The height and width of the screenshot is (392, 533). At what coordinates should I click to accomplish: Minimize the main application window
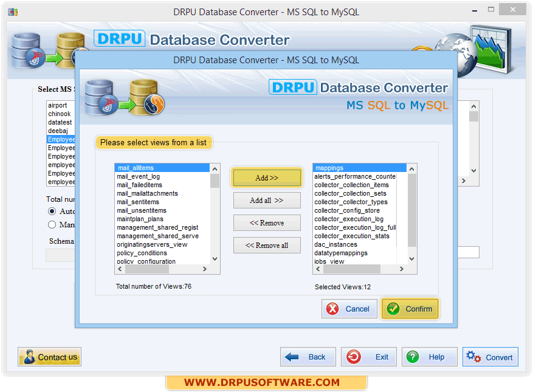(475, 10)
